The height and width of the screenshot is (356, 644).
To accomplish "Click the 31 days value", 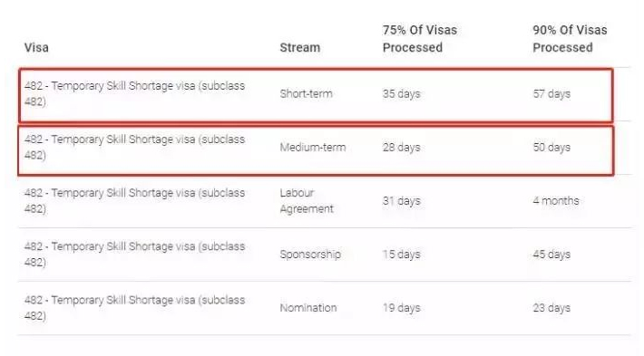I will (x=401, y=201).
